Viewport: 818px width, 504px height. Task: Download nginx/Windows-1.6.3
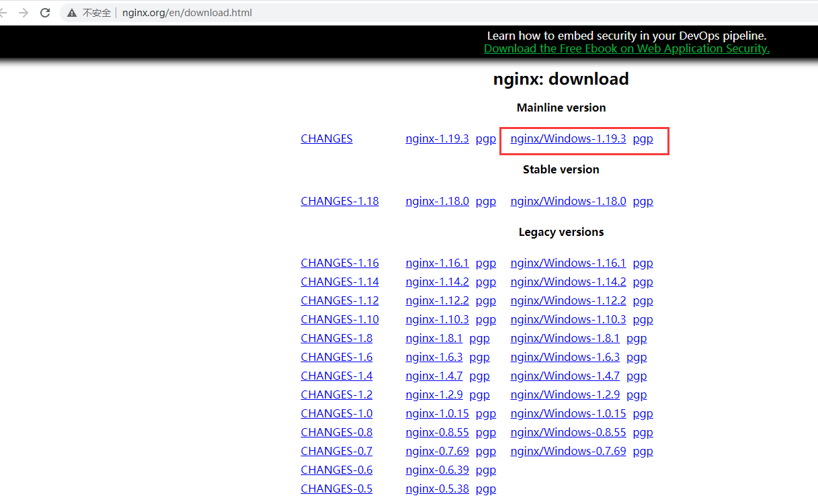coord(565,357)
